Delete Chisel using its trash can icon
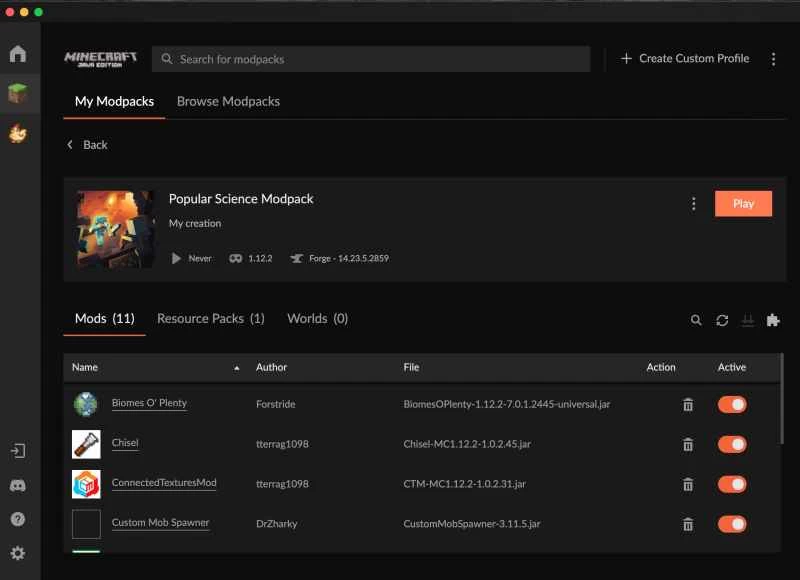The image size is (800, 580). [x=688, y=444]
